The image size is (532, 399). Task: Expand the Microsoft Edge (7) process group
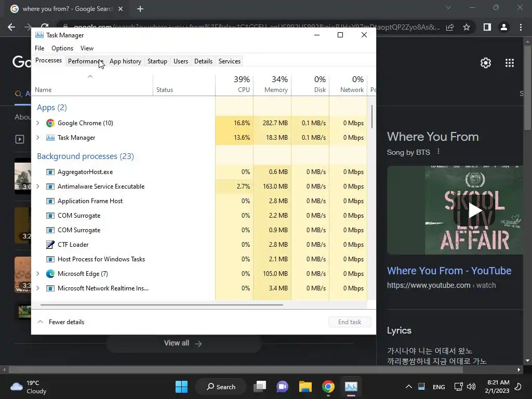click(37, 274)
